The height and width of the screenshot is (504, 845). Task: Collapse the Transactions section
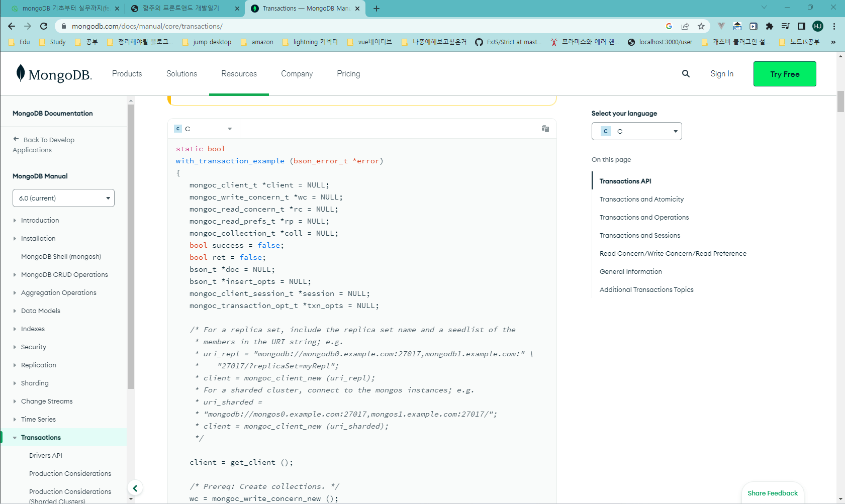tap(15, 438)
